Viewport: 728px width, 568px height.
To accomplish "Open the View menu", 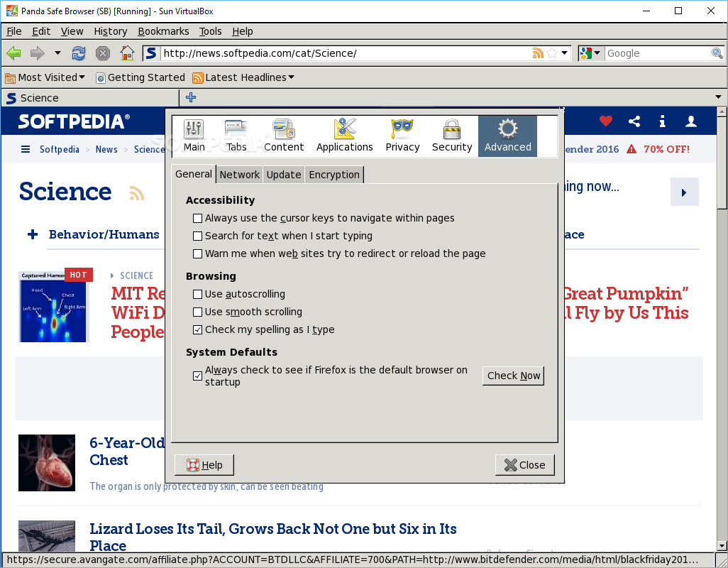I will [72, 31].
